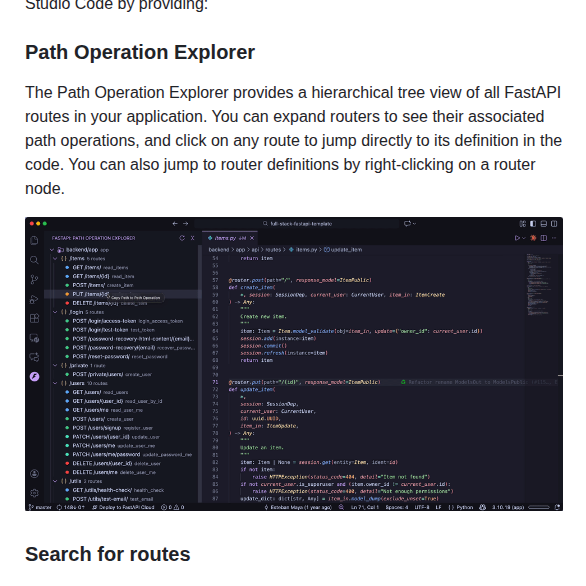Toggle secondary sidebar layout icon in title bar
This screenshot has width=586, height=586.
[x=554, y=223]
